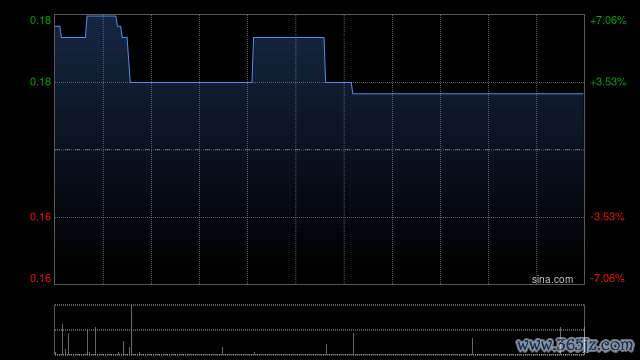The height and width of the screenshot is (360, 640).
Task: Click the -7.06% red percentage label
Action: point(607,278)
